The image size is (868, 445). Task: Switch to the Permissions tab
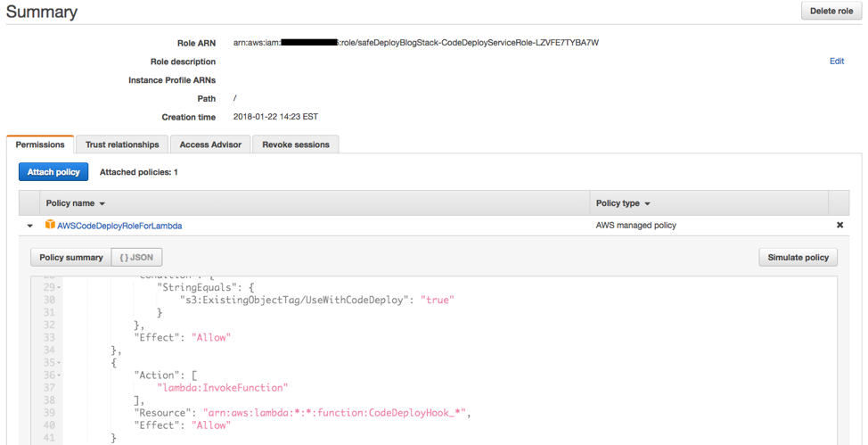[40, 144]
